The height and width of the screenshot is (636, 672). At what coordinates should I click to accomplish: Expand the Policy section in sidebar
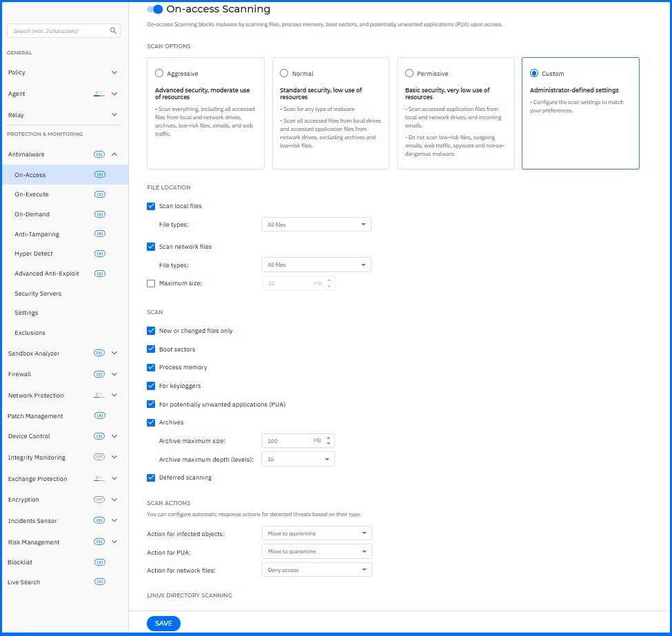113,72
